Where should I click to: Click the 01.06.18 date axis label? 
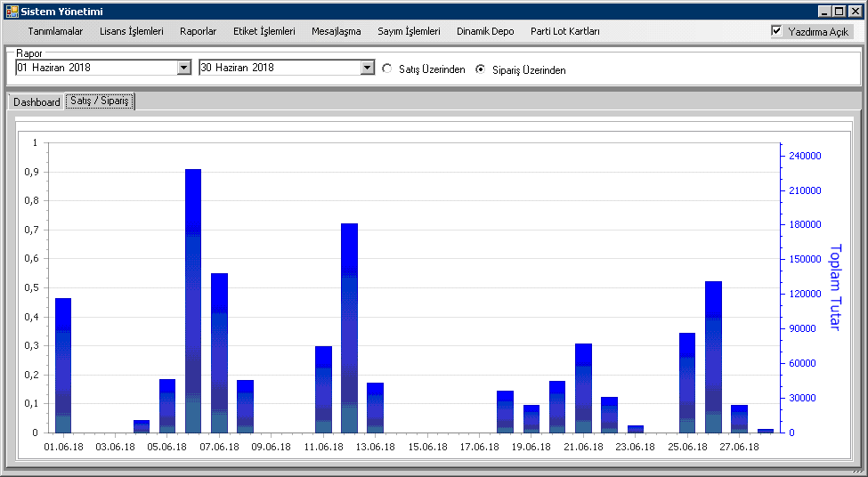click(x=64, y=447)
